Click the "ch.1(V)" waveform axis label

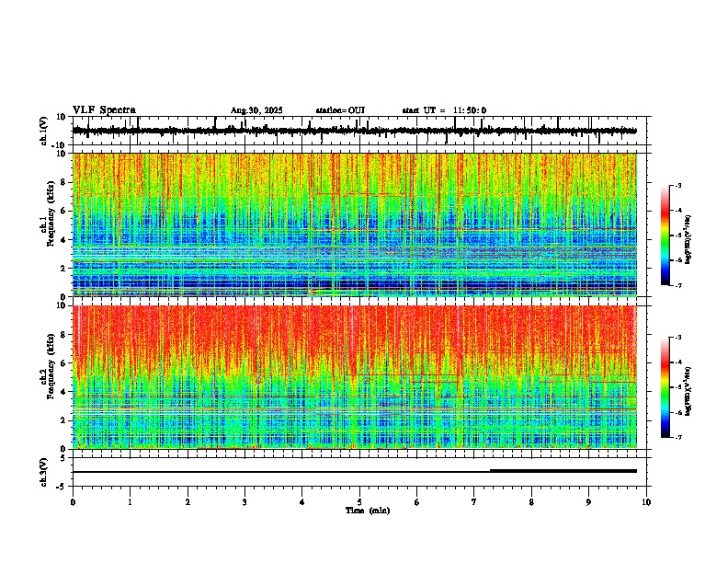44,131
